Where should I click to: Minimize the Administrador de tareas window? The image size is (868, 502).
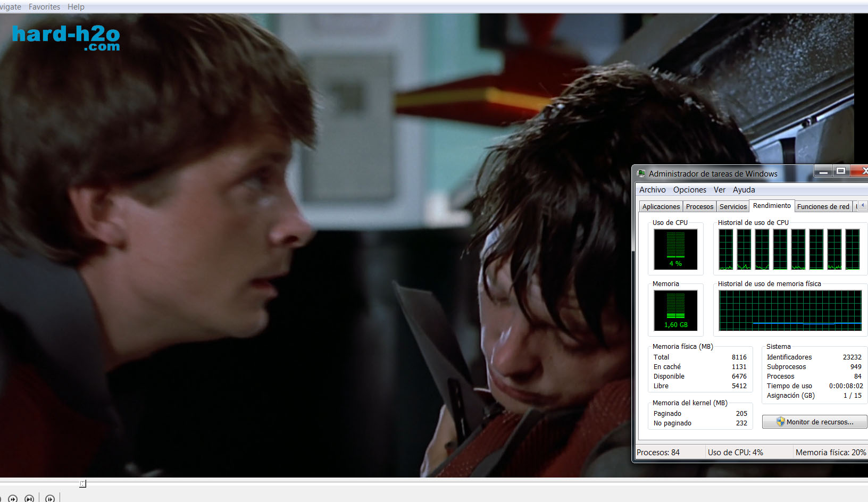click(823, 171)
